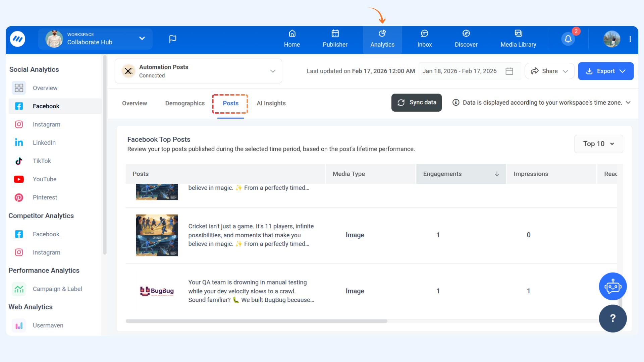
Task: Open the notifications bell icon
Action: tap(568, 39)
